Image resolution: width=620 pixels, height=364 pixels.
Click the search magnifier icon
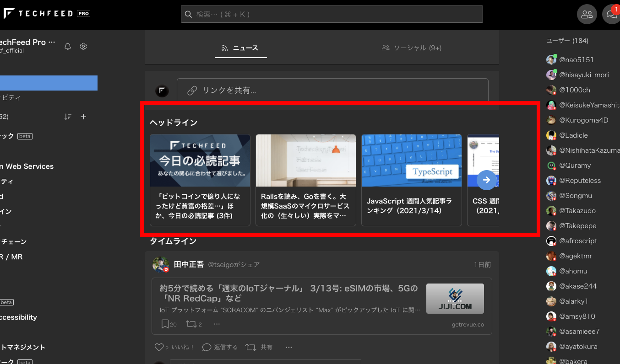(188, 14)
